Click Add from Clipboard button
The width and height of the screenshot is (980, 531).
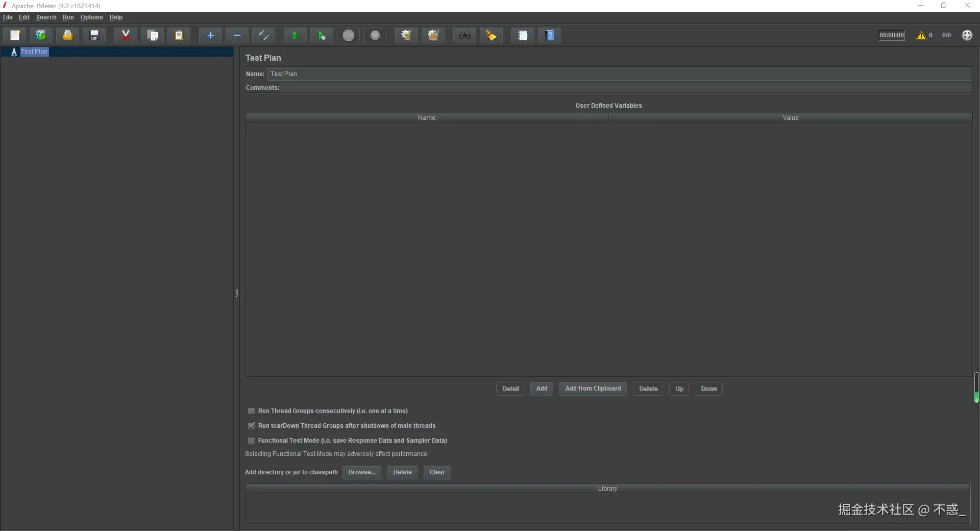tap(593, 389)
